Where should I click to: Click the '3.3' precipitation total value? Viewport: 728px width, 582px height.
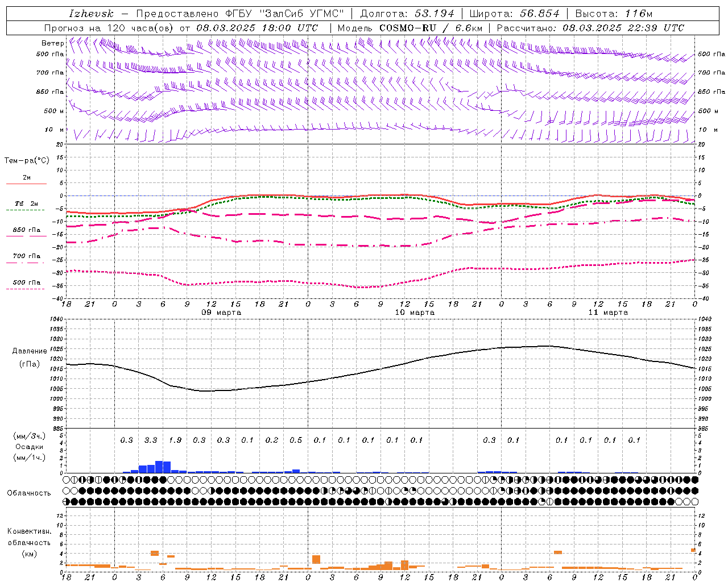(x=151, y=440)
